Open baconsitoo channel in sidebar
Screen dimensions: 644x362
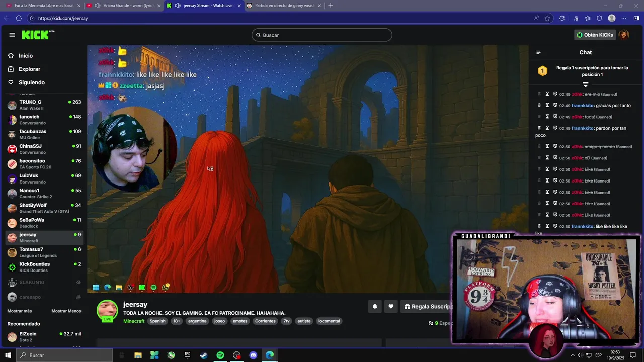pos(44,164)
